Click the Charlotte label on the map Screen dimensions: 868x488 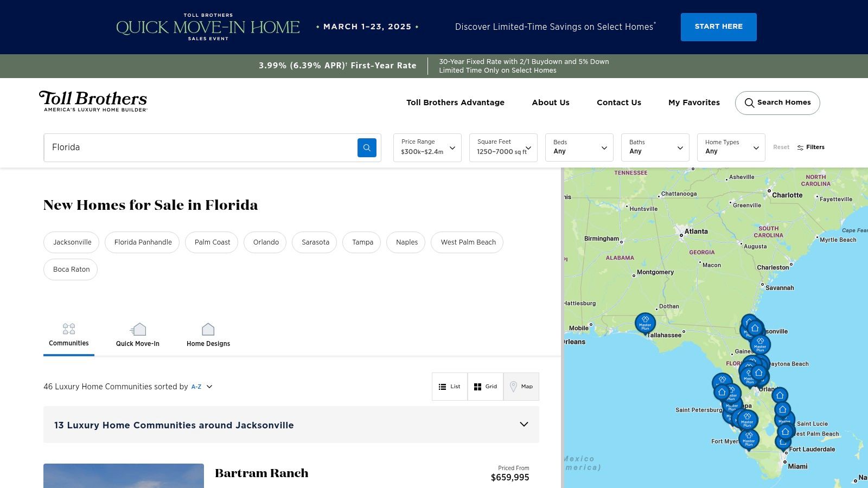click(787, 195)
